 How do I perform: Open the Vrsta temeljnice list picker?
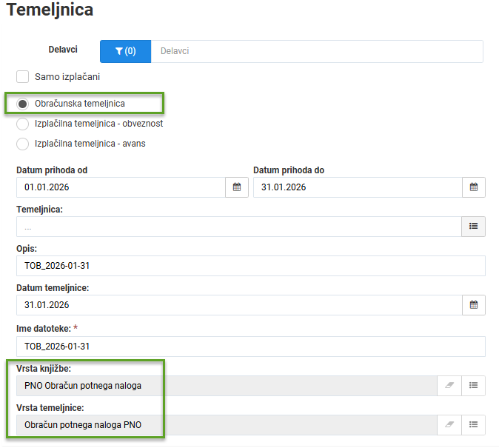(473, 425)
